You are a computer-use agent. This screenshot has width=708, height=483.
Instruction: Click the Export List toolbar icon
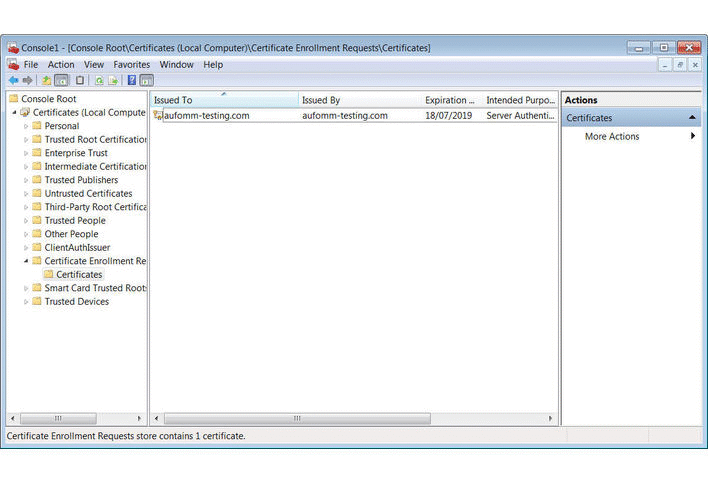113,80
